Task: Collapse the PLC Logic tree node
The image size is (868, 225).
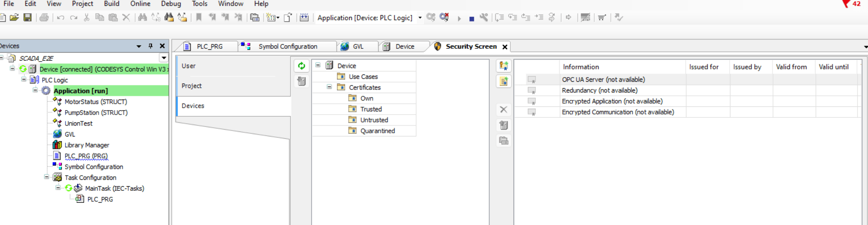Action: tap(24, 79)
